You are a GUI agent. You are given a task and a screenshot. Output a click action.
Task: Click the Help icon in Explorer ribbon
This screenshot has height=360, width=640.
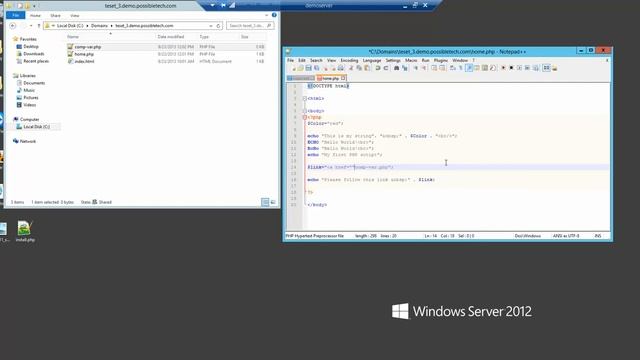tap(274, 15)
